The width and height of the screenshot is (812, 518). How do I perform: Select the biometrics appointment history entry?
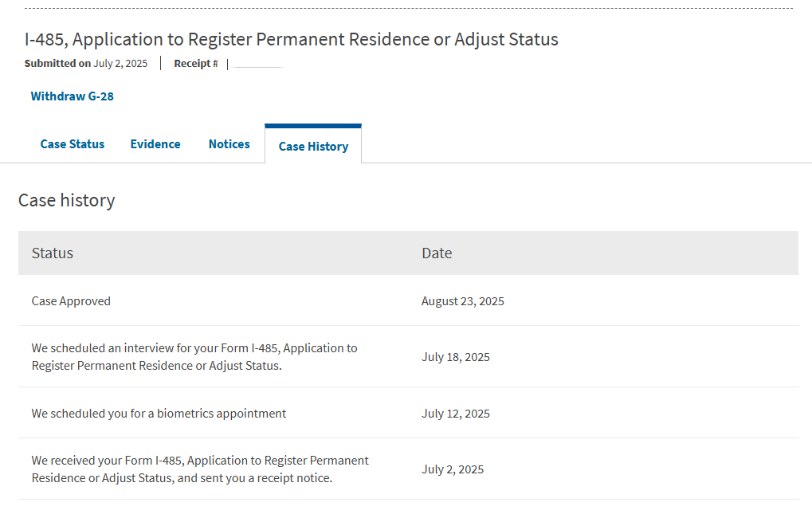pyautogui.click(x=159, y=414)
